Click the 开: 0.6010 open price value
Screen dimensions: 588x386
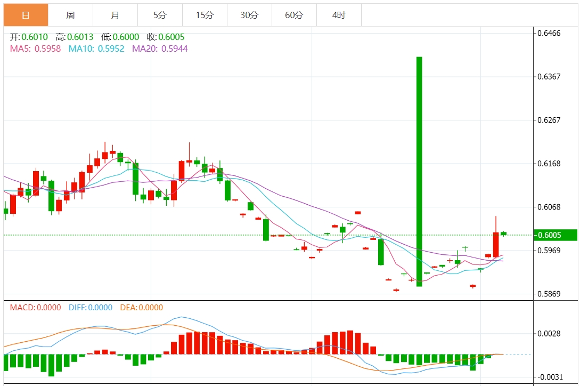[29, 37]
